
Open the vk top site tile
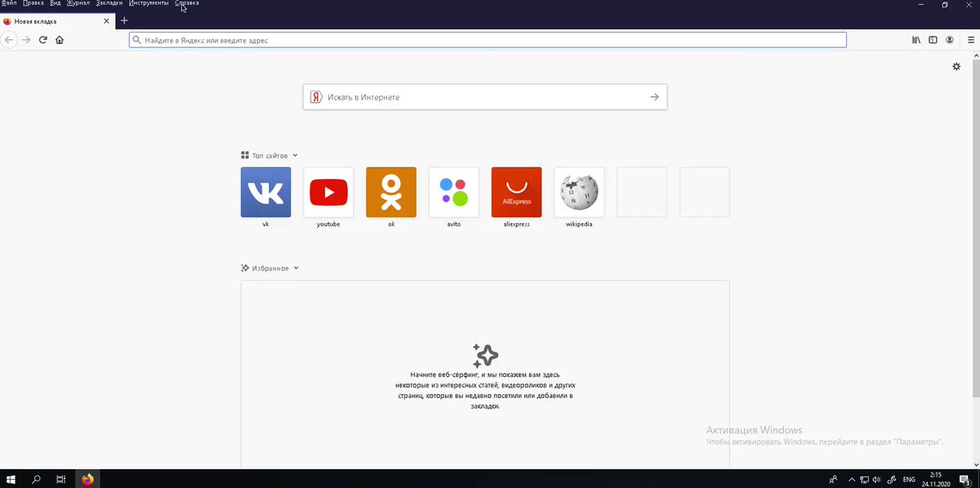click(265, 192)
